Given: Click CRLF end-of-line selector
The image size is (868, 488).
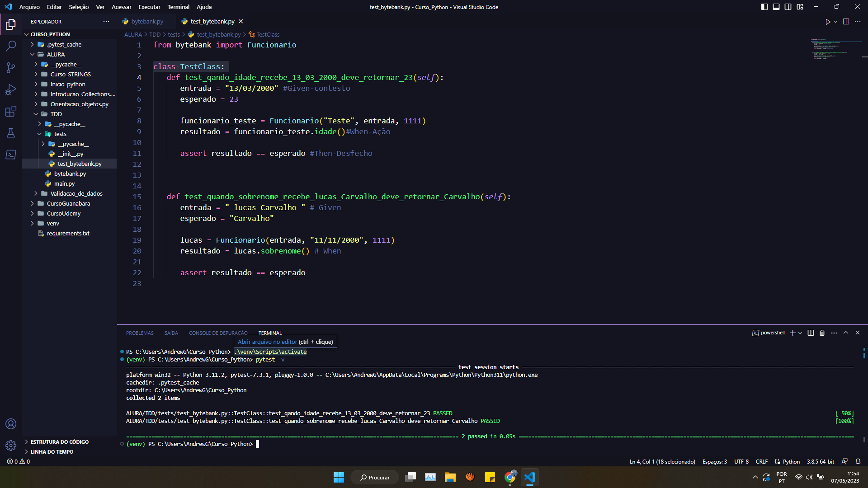Looking at the screenshot, I should click(762, 461).
